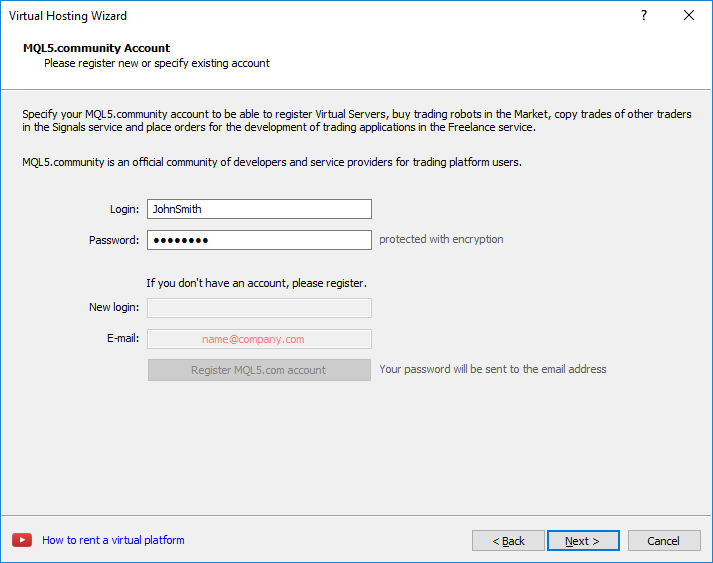Click into the Password field

[259, 240]
